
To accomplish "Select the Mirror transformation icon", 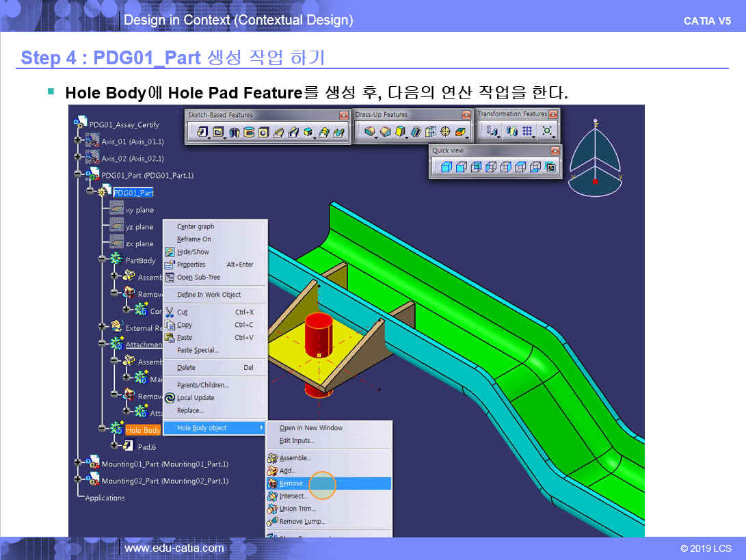I will pos(511,131).
